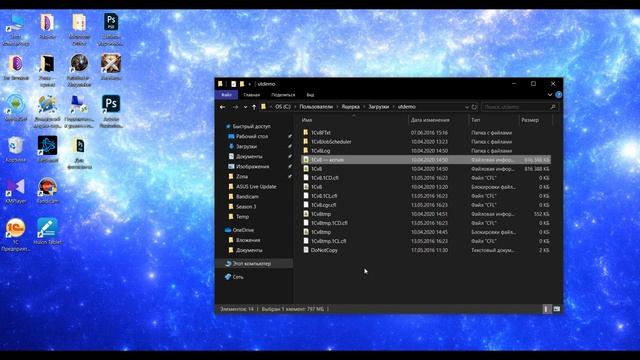Screen dimensions: 640x360
Task: Open the 1C Предприятие desktop shortcut
Action: (x=16, y=233)
